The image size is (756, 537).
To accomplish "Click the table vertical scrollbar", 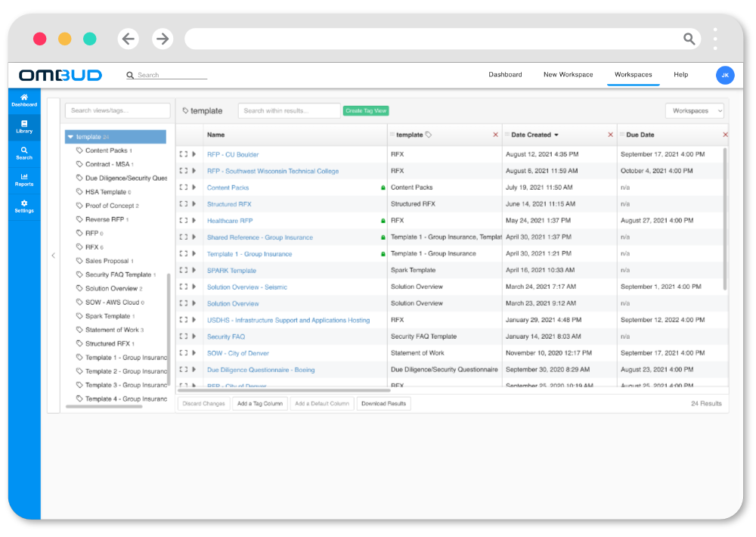I will click(725, 219).
